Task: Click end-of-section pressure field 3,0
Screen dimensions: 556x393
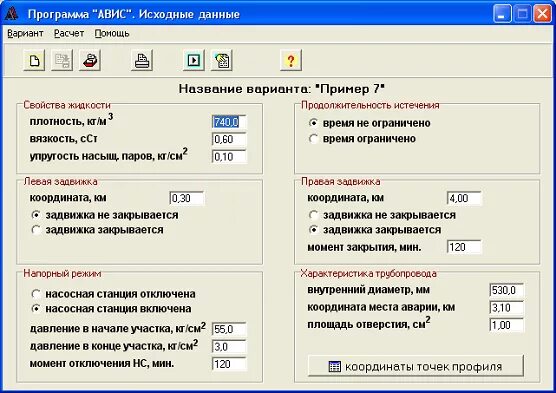Action: coord(229,347)
